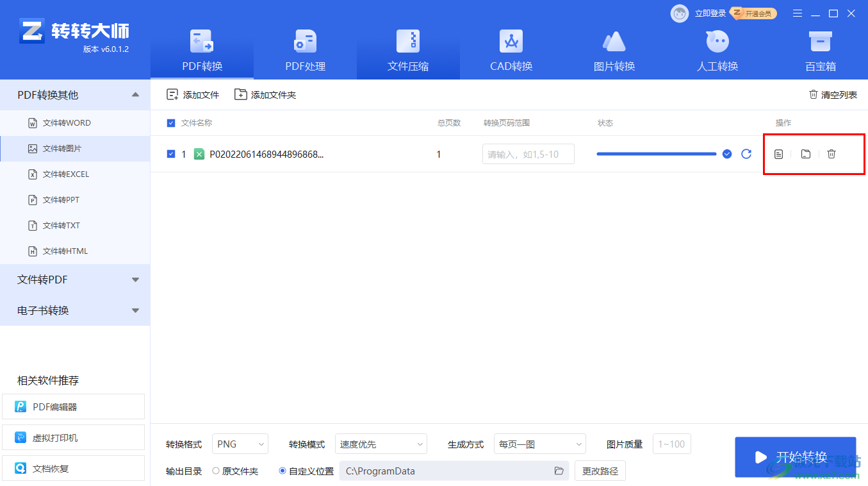Open the output folder icon in operations
Image resolution: width=868 pixels, height=486 pixels.
click(806, 154)
